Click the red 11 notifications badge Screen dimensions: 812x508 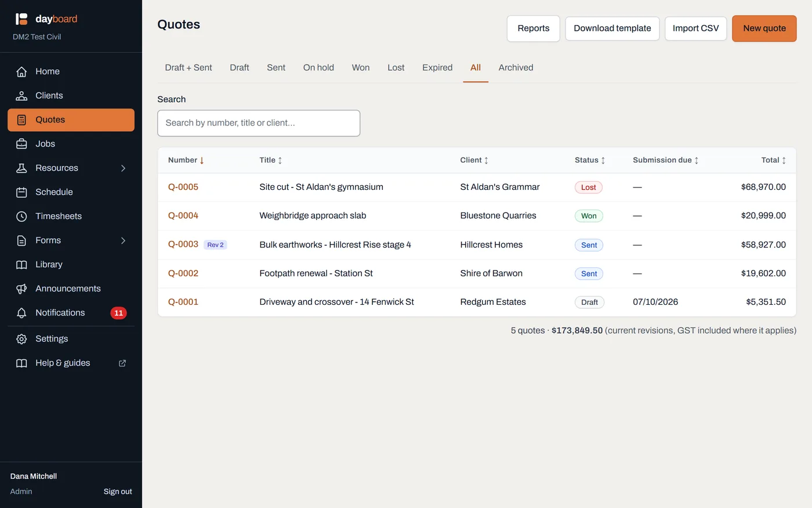(x=118, y=313)
